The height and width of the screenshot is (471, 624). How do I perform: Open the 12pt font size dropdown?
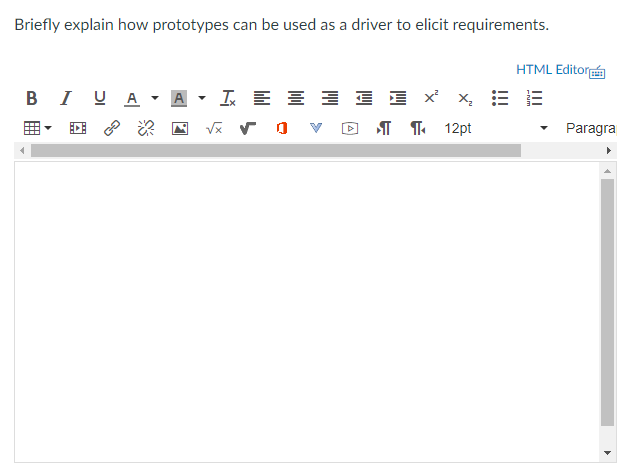pyautogui.click(x=496, y=128)
